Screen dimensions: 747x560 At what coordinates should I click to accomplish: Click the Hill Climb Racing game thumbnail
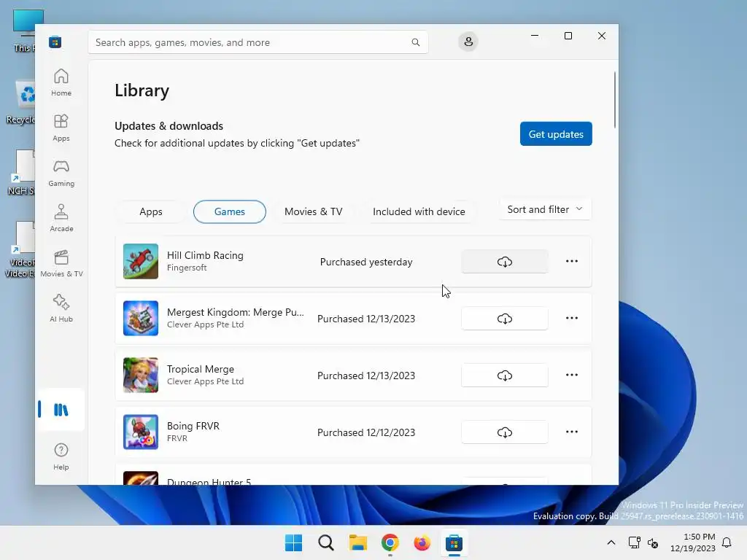point(141,262)
